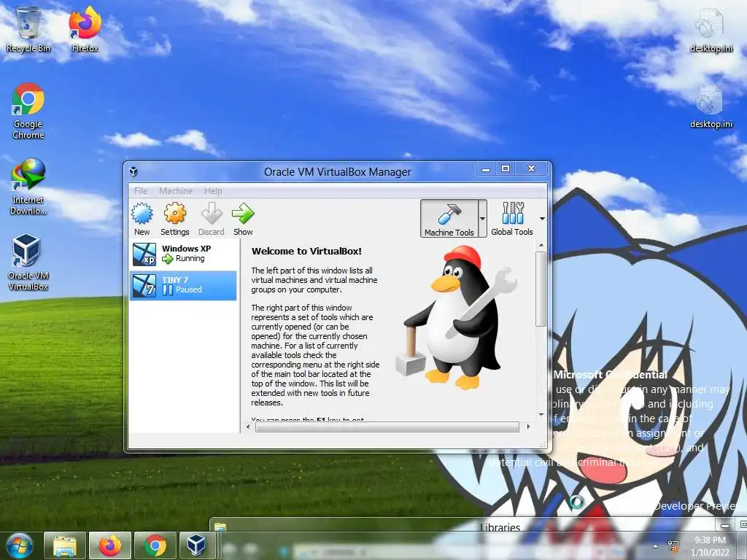
Task: Click the Oracle VM VirtualBox desktop shortcut
Action: (x=28, y=262)
